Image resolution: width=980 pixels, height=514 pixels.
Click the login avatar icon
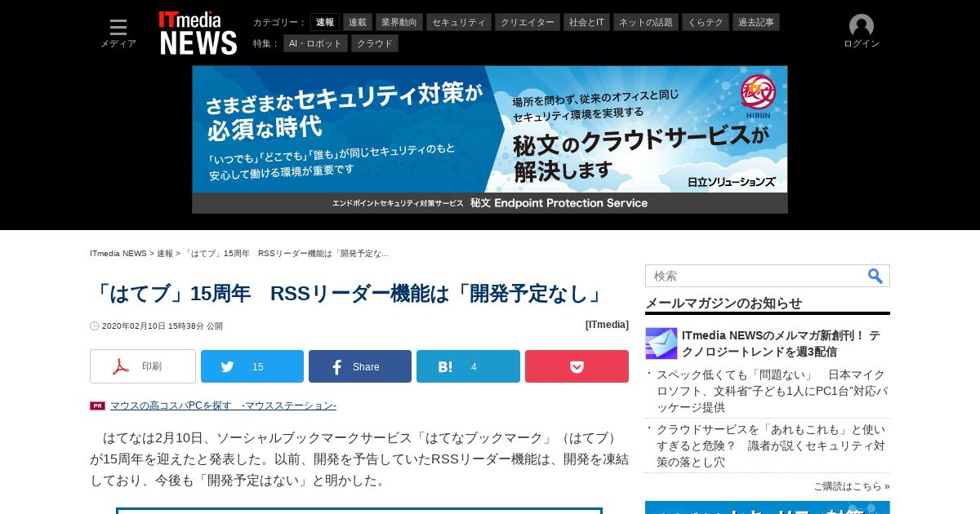tap(862, 25)
